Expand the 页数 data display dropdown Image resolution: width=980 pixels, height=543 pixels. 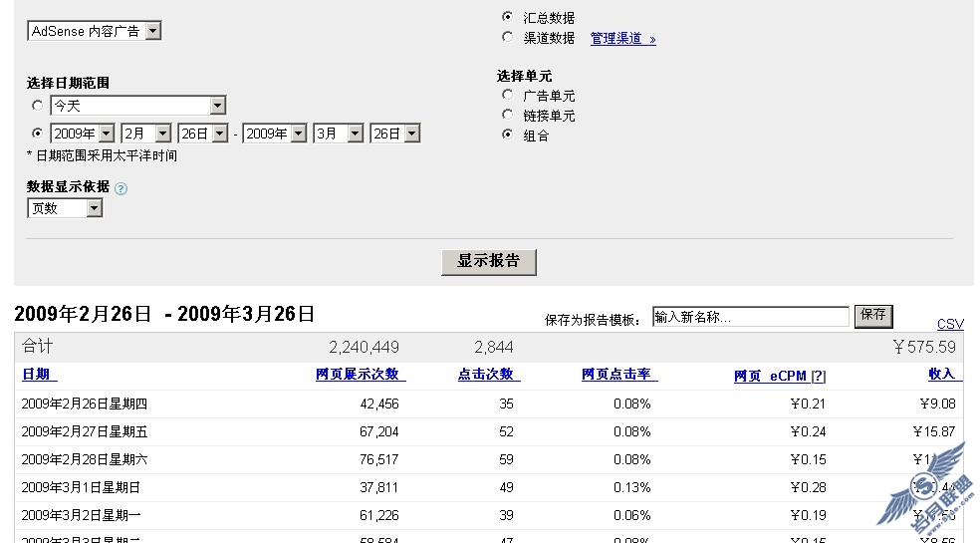pyautogui.click(x=66, y=208)
